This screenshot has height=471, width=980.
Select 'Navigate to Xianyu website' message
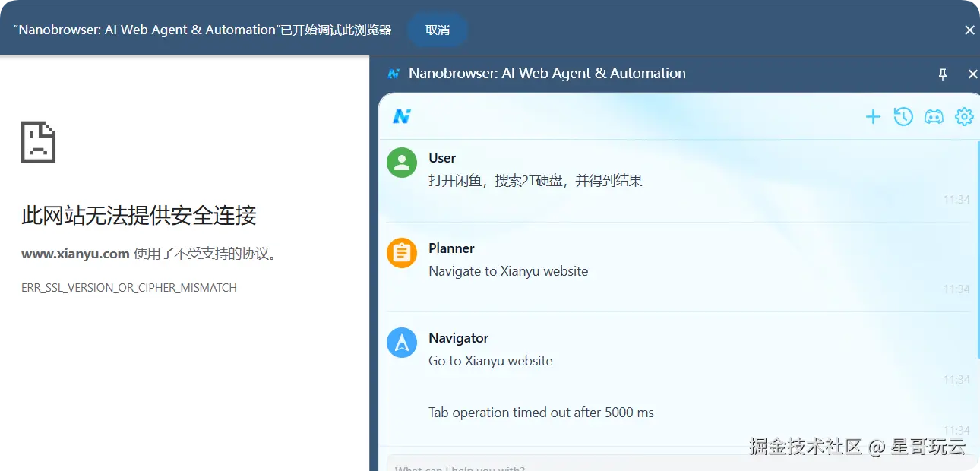[508, 271]
